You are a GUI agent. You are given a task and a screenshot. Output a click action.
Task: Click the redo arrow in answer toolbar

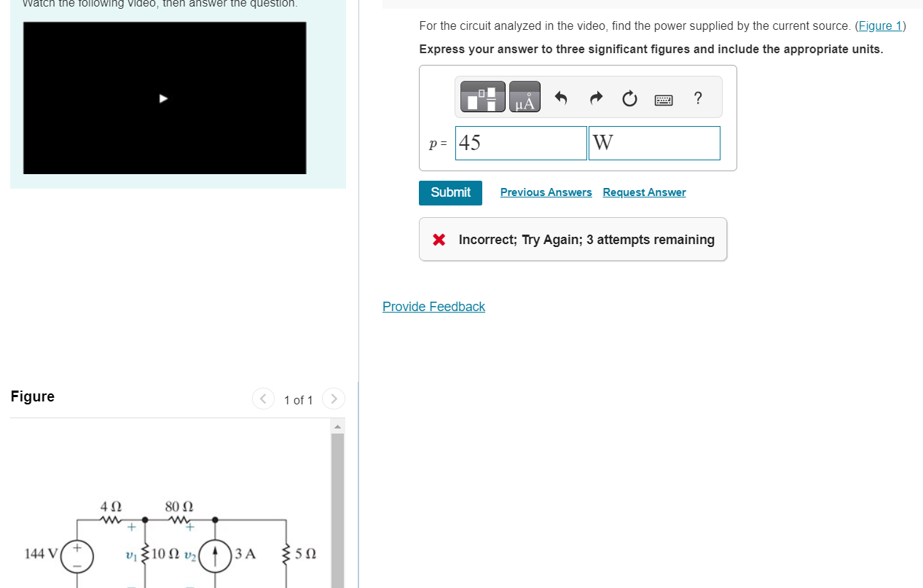(x=595, y=97)
